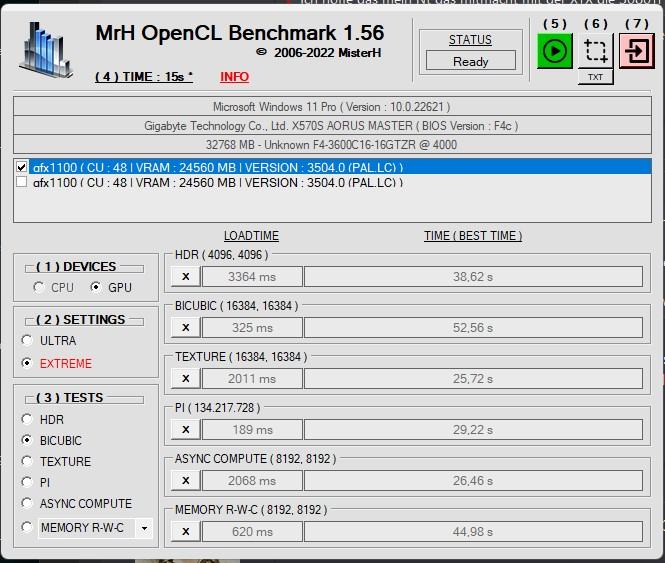
Task: Select the HDR test radio button
Action: tap(27, 419)
